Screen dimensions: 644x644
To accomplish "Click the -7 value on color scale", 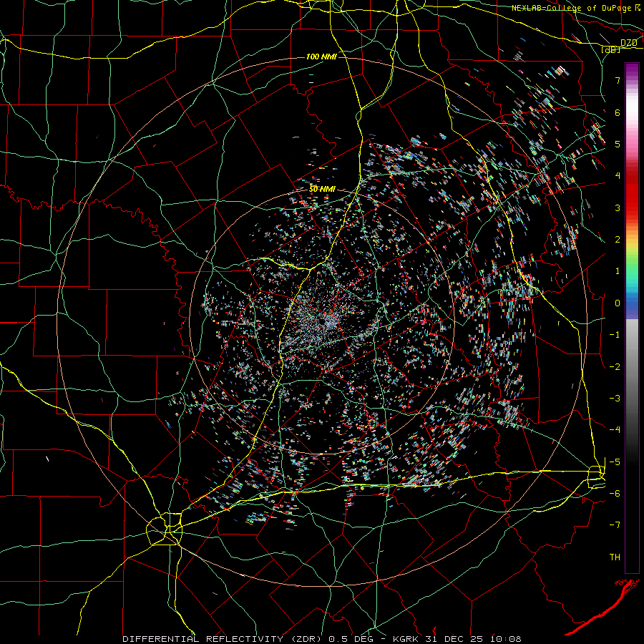I will (x=615, y=525).
